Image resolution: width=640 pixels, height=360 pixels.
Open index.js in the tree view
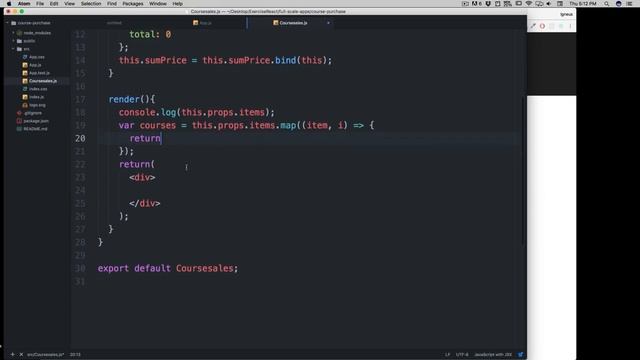pyautogui.click(x=36, y=97)
